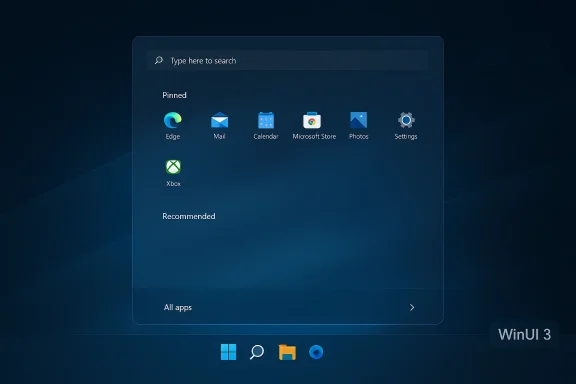Click the Pinned section heading
The image size is (576, 384).
pyautogui.click(x=174, y=95)
